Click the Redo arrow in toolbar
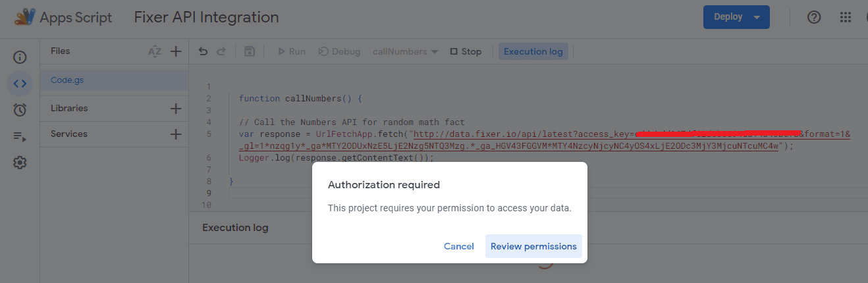Screen dimensions: 868x283 tap(221, 51)
